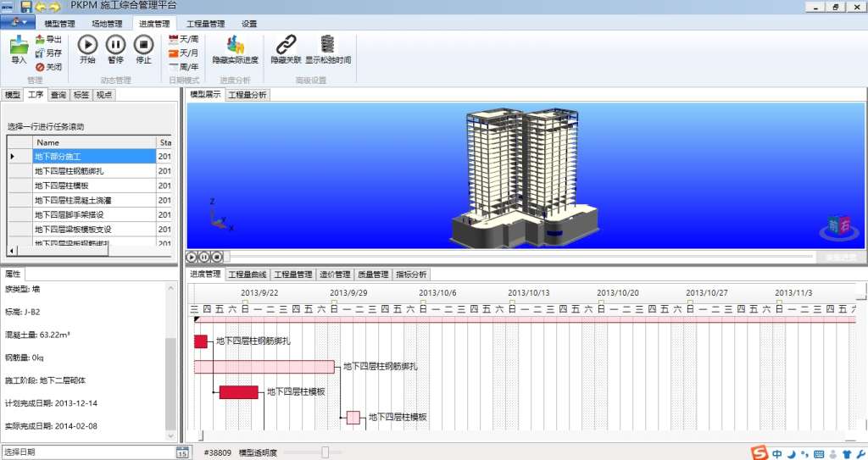This screenshot has width=868, height=460.
Task: Click the scroll-left arrow of task table
Action: [12, 251]
